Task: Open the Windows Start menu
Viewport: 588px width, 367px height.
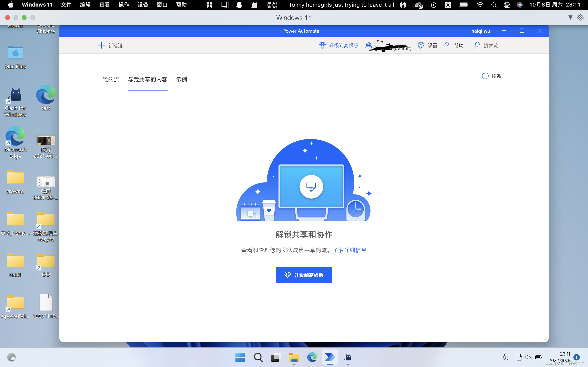Action: point(240,357)
